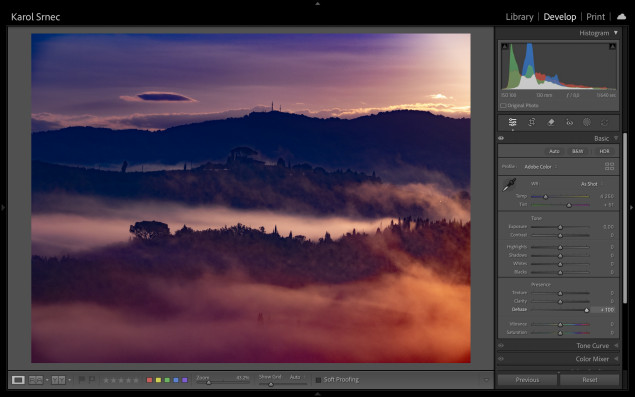The width and height of the screenshot is (635, 397).
Task: Click the Zoom slider handle
Action: [209, 383]
